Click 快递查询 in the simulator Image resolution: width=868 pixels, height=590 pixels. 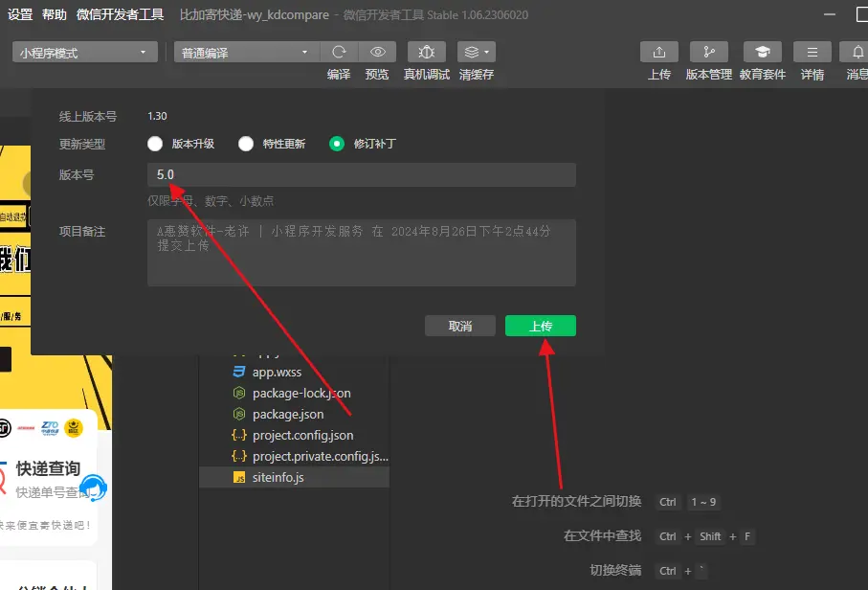tap(48, 468)
